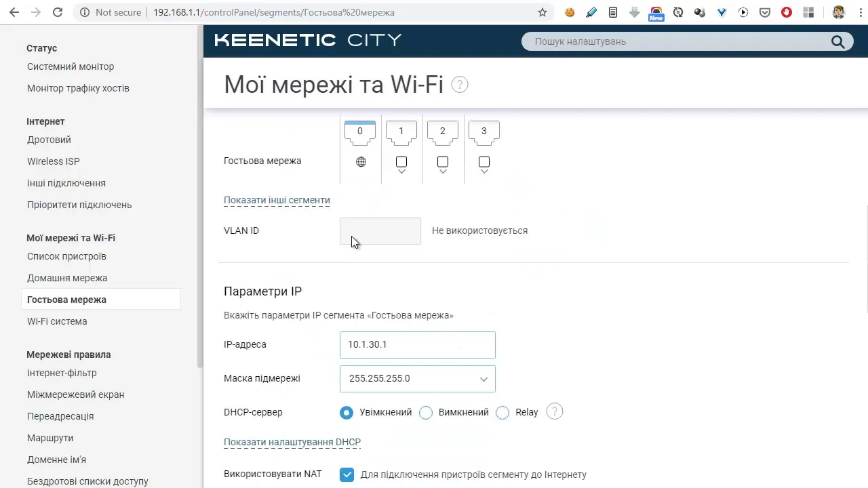Open the red stop-hand blocker extension
Screen dimensions: 868x488
(787, 12)
